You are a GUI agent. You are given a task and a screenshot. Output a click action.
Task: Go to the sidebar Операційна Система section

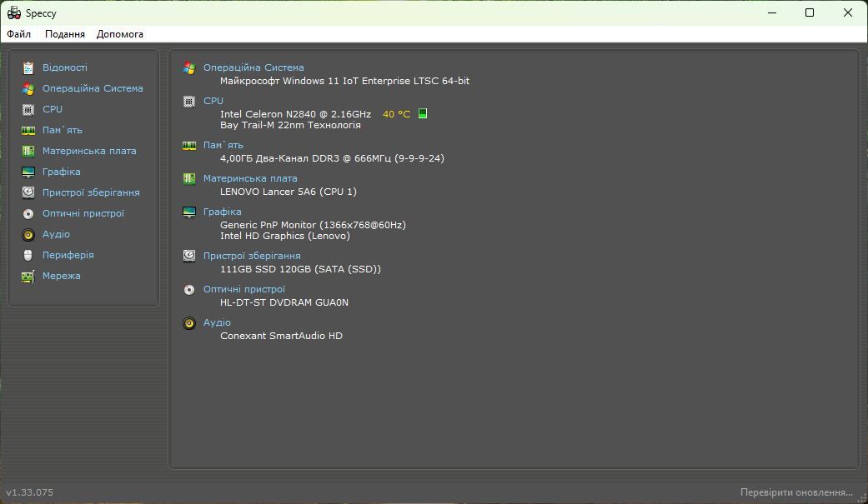(93, 88)
